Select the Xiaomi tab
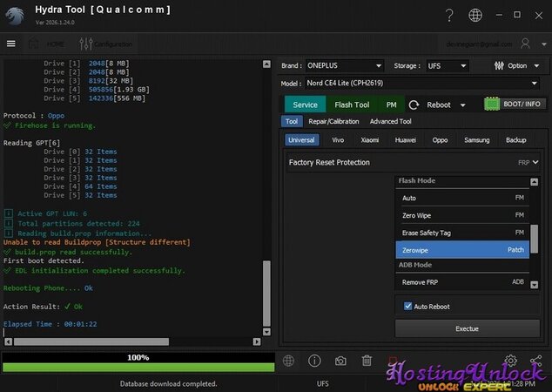This screenshot has height=392, width=552. coord(370,139)
